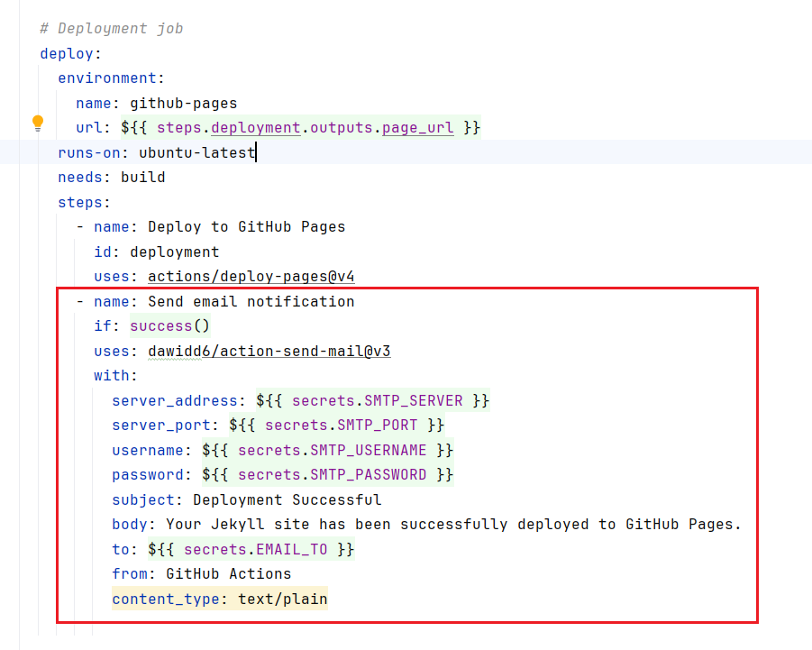Click the environment key
Image resolution: width=812 pixels, height=650 pixels.
click(x=107, y=78)
